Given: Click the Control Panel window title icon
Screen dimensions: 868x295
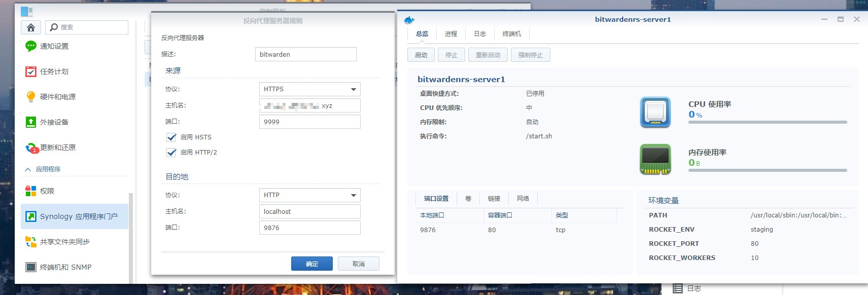Looking at the screenshot, I should [x=27, y=11].
